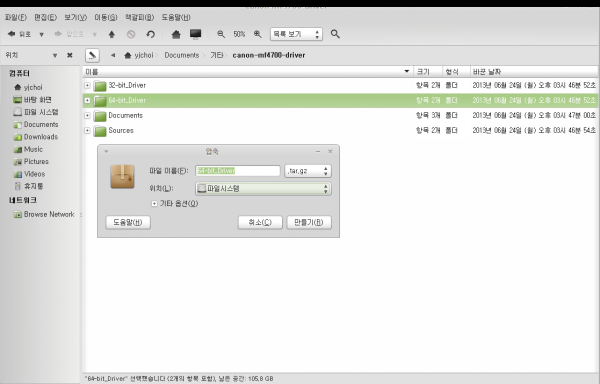Click 취소(C) cancel button

(260, 223)
